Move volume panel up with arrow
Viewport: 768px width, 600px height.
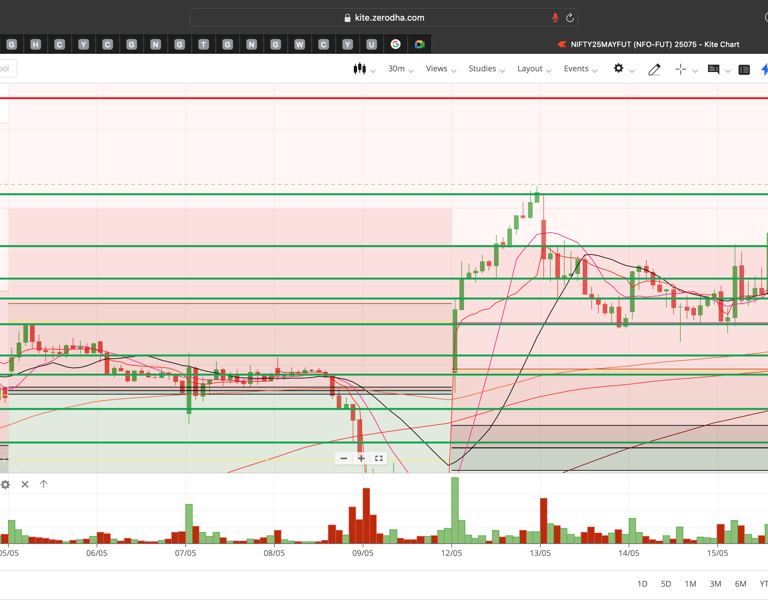click(x=44, y=484)
